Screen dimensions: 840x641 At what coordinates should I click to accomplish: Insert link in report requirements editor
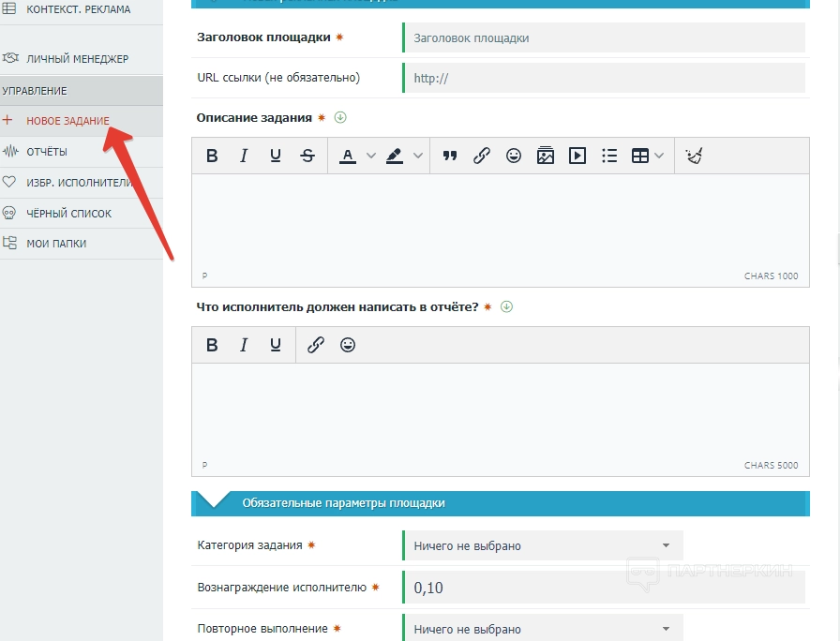[316, 346]
